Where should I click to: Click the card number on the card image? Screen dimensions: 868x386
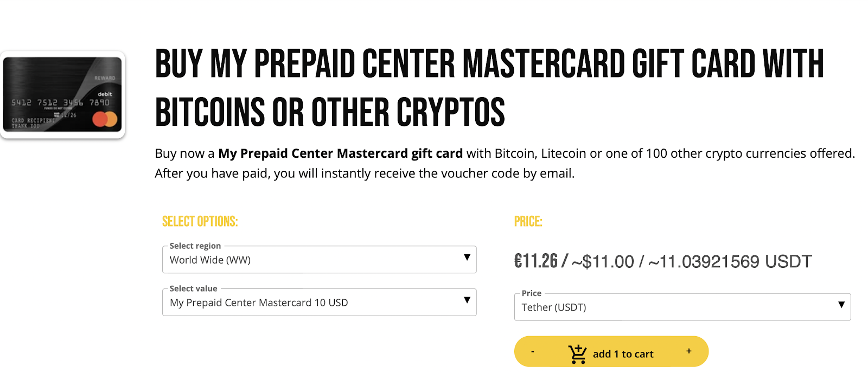click(x=60, y=102)
